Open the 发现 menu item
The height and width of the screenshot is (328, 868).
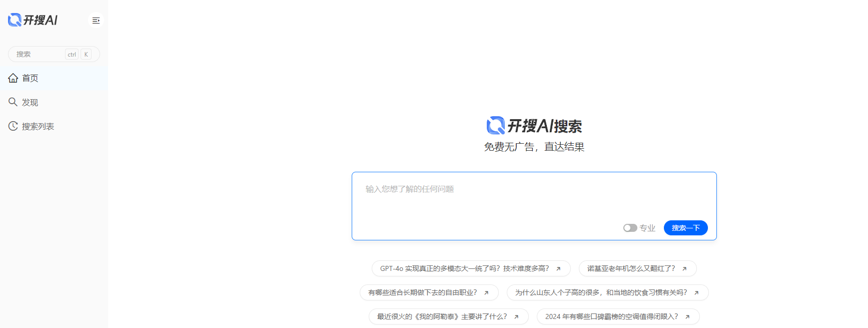tap(54, 102)
